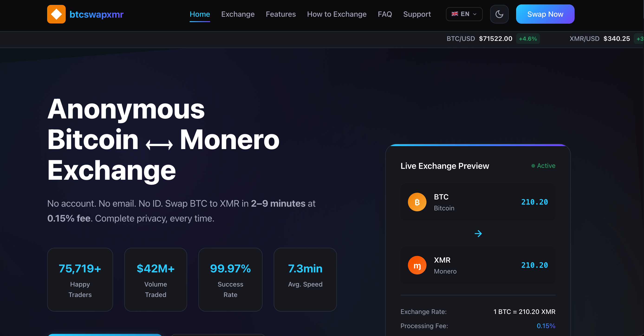Image resolution: width=644 pixels, height=336 pixels.
Task: Go to the Home nav tab
Action: tap(199, 14)
